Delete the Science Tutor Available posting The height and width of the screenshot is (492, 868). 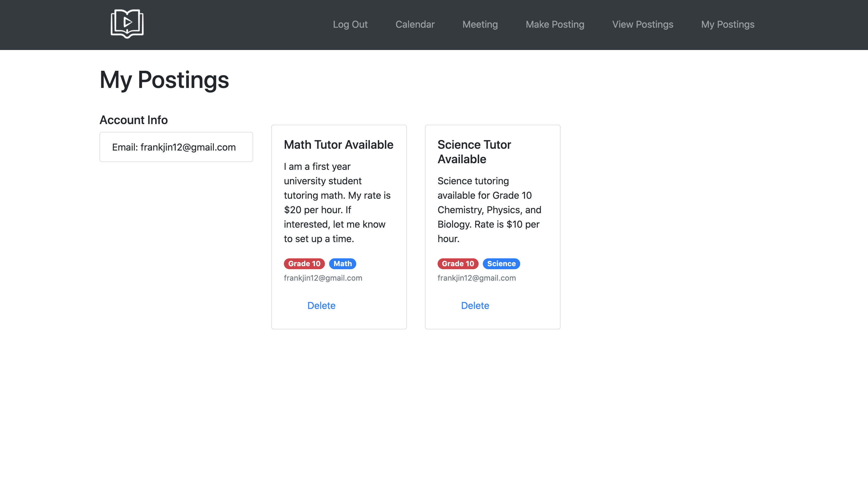[x=475, y=306]
